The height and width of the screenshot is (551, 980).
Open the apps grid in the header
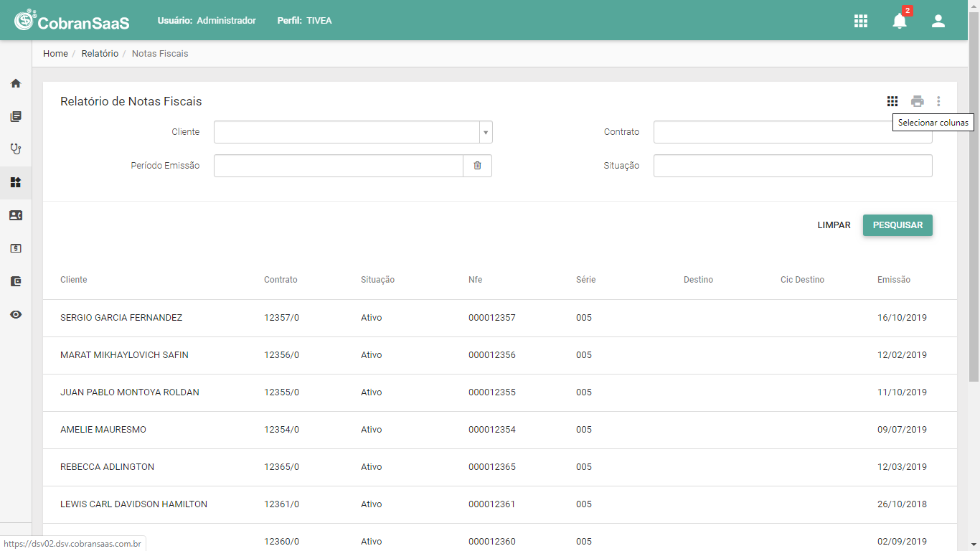[x=861, y=21]
